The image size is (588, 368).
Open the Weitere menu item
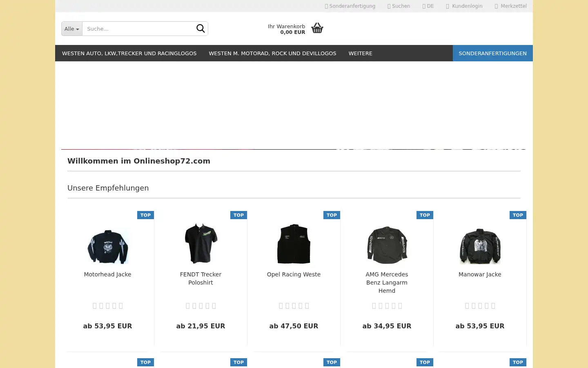[360, 53]
